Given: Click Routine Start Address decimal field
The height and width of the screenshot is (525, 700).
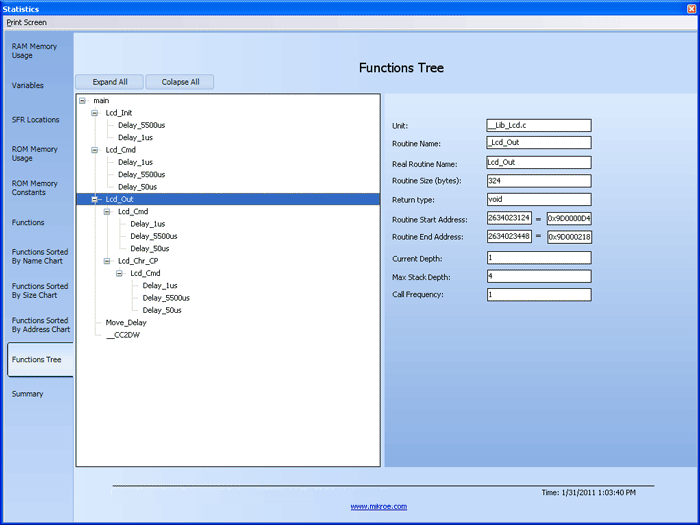Looking at the screenshot, I should tap(509, 218).
